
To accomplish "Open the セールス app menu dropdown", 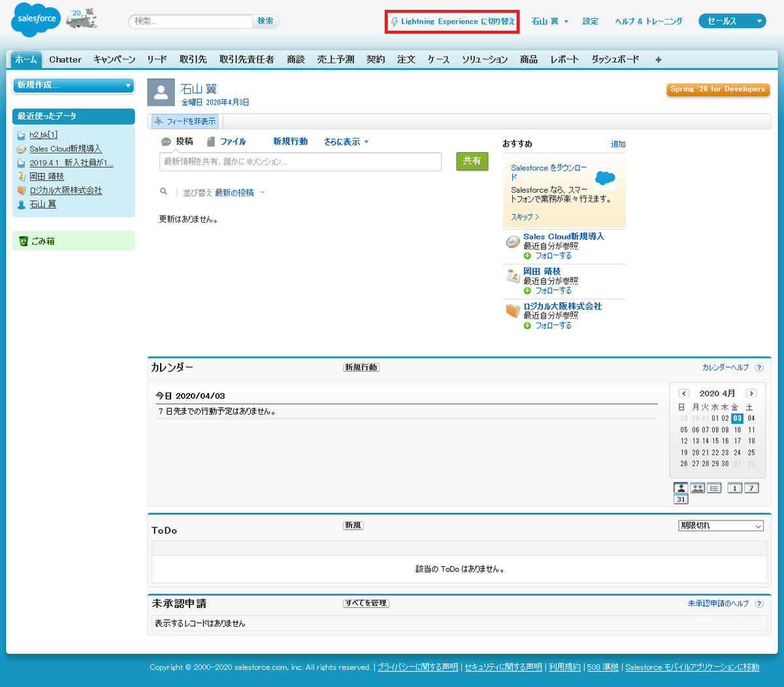I will coord(732,21).
